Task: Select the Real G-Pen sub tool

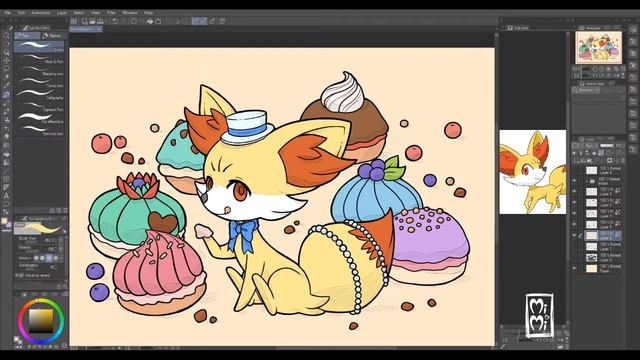Action: 39,59
